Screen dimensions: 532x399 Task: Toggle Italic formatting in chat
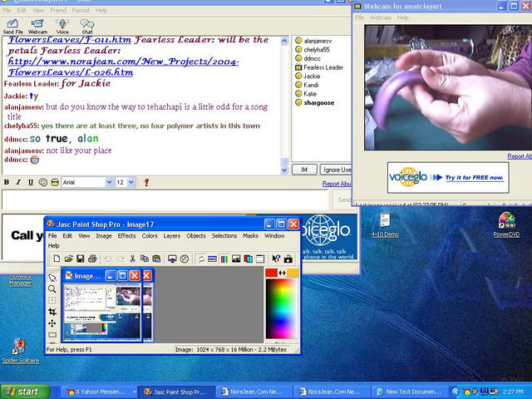tap(18, 182)
